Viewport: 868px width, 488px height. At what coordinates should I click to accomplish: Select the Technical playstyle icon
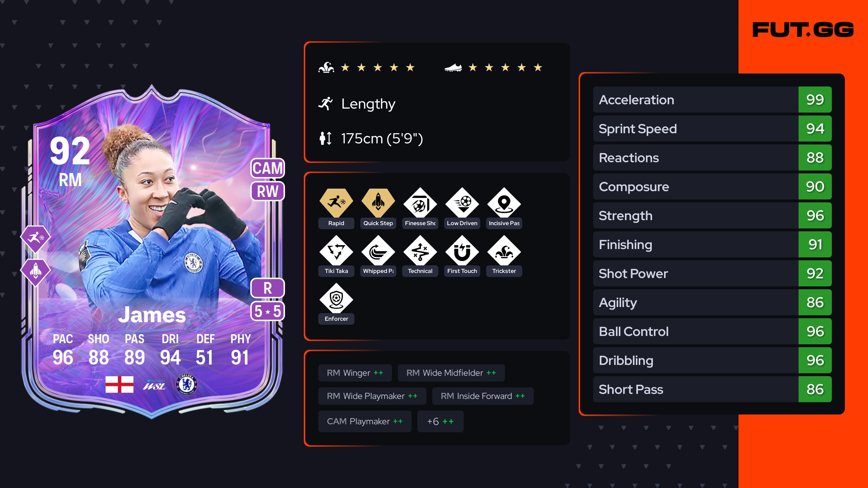point(420,250)
